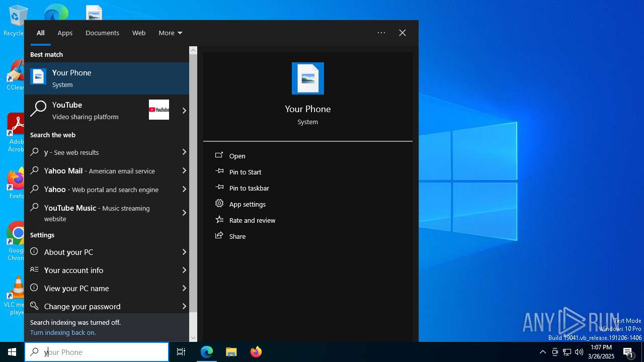Open the YouTube logo thumbnail
This screenshot has width=644, height=362.
[159, 110]
